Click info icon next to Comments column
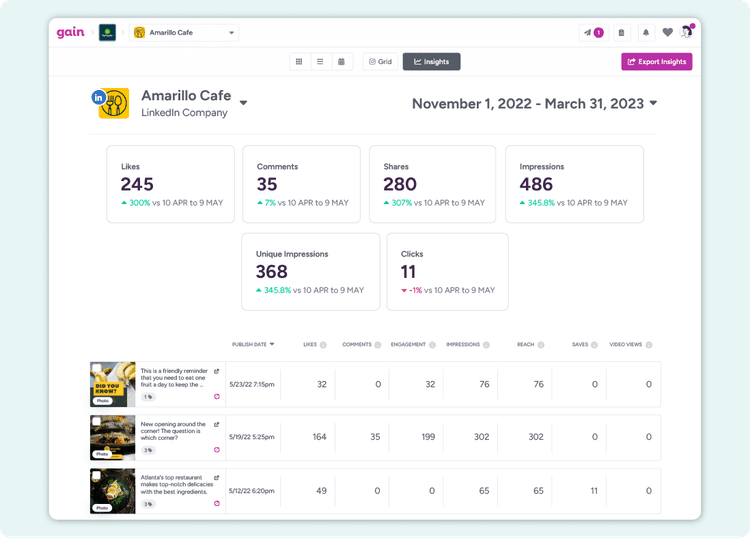This screenshot has height=538, width=750. (x=378, y=345)
